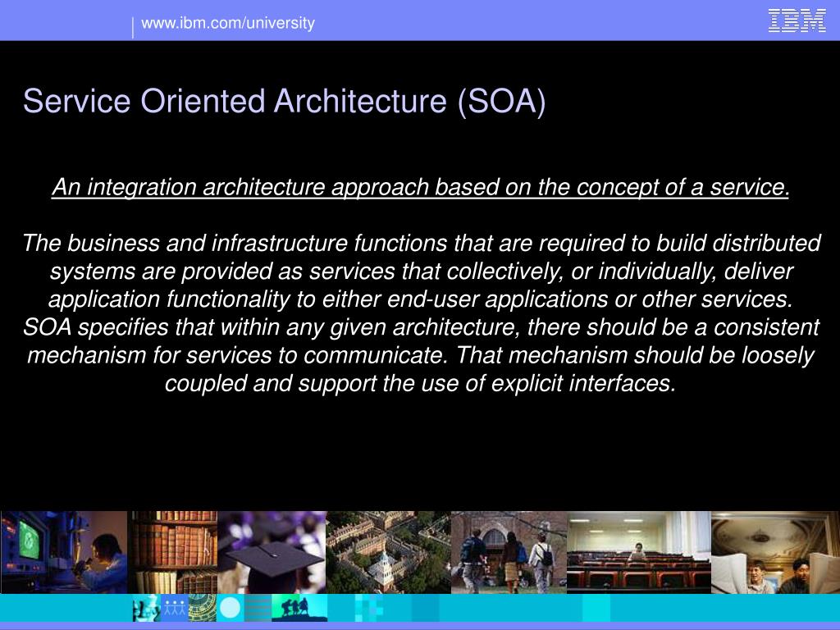The width and height of the screenshot is (840, 630).
Task: Click the IBM logo in header
Action: tap(797, 21)
